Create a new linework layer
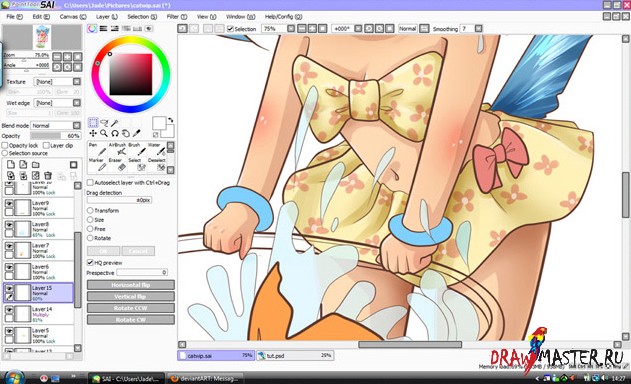 pyautogui.click(x=23, y=164)
